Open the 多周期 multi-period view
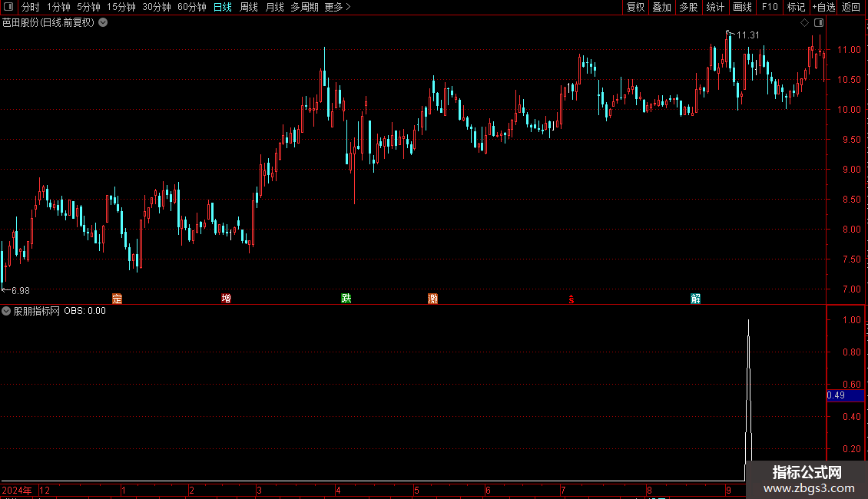868x499 pixels. pos(304,7)
